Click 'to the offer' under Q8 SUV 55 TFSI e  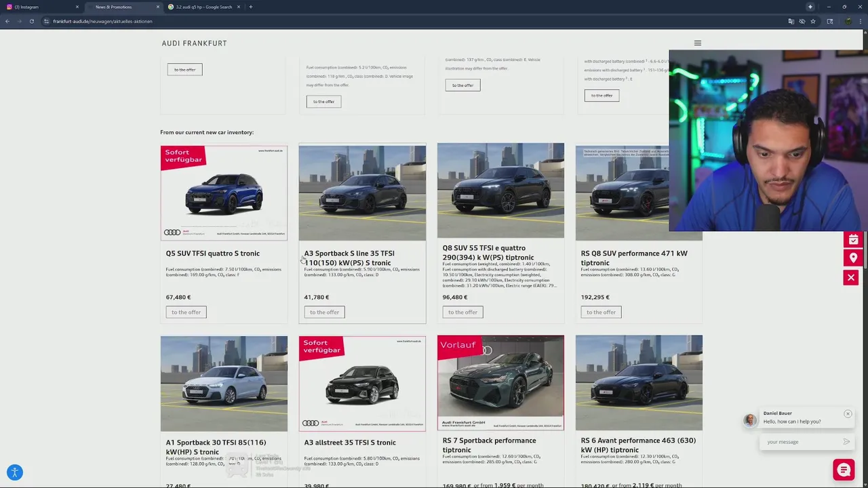coord(462,312)
